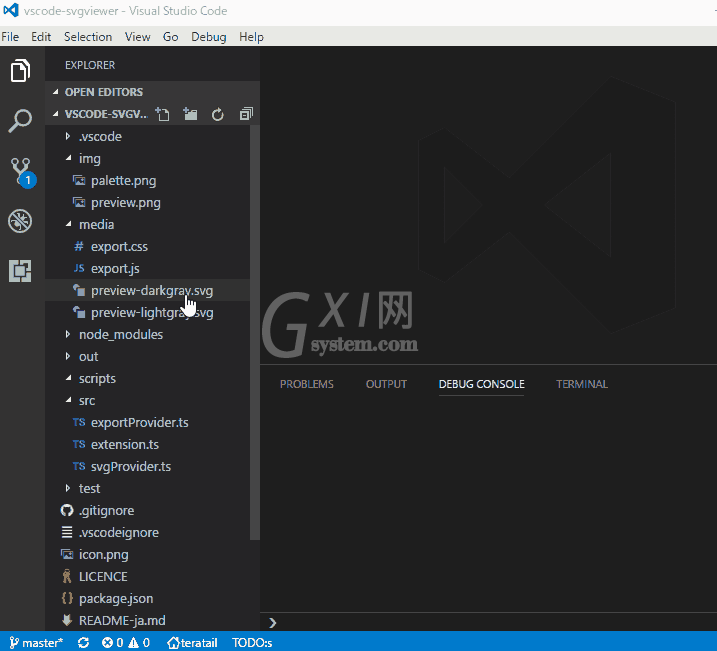The height and width of the screenshot is (651, 717).
Task: Click the sync changes icon in status bar
Action: tap(83, 643)
